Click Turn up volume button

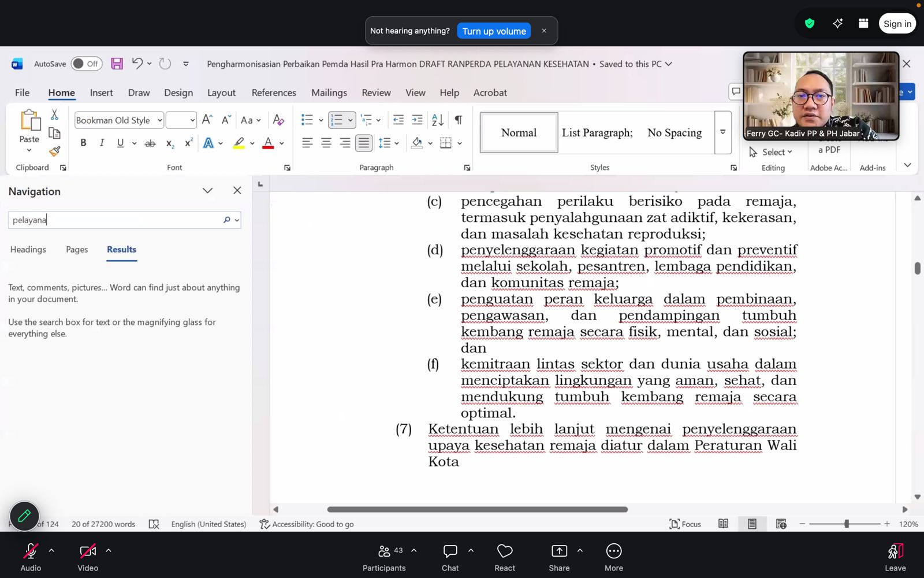494,31
